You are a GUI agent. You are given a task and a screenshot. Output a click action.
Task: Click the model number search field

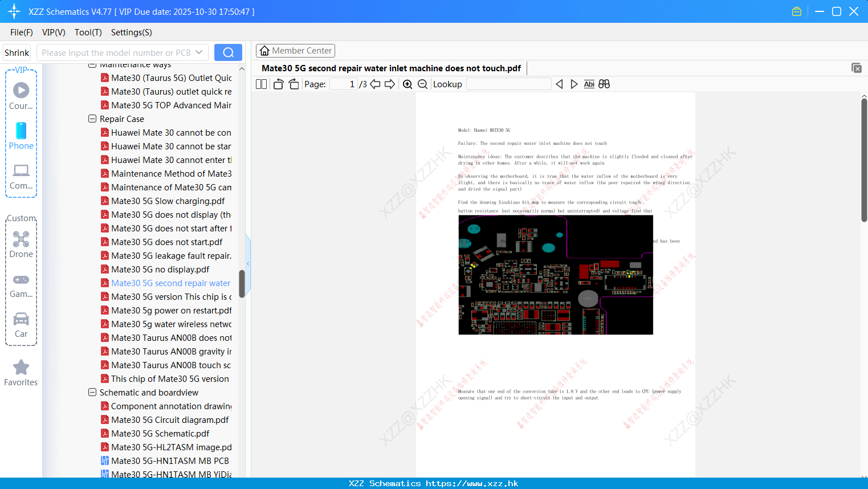coord(116,52)
